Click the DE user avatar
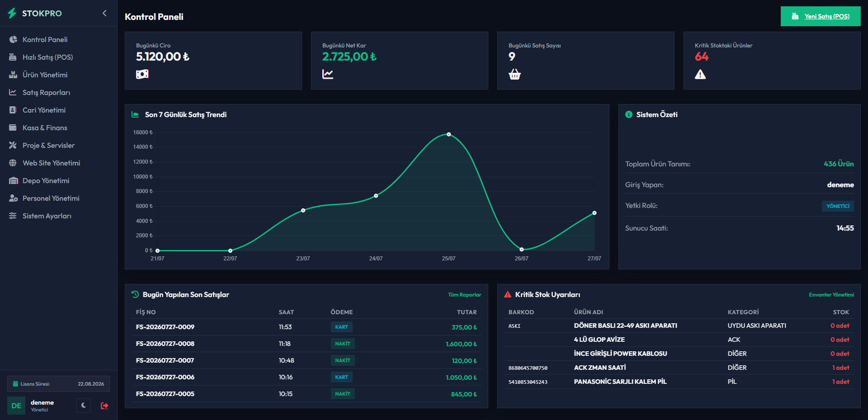 coord(16,406)
